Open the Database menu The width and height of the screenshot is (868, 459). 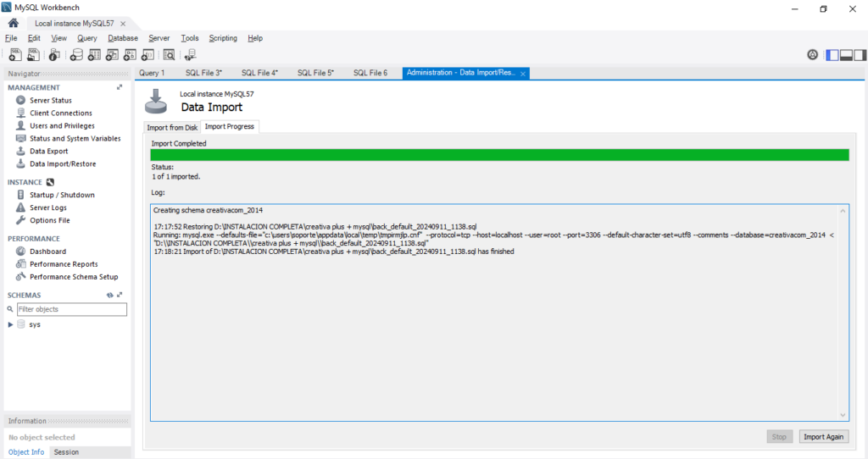123,38
